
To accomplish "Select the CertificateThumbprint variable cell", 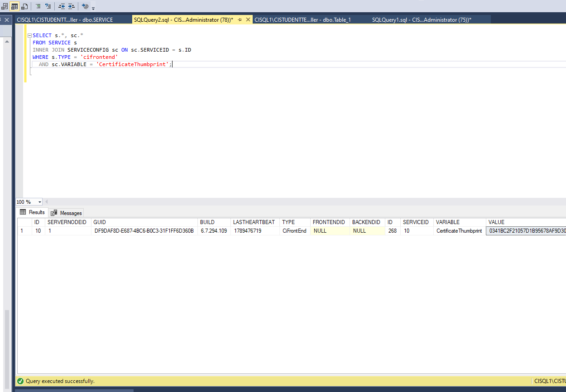I will (459, 231).
